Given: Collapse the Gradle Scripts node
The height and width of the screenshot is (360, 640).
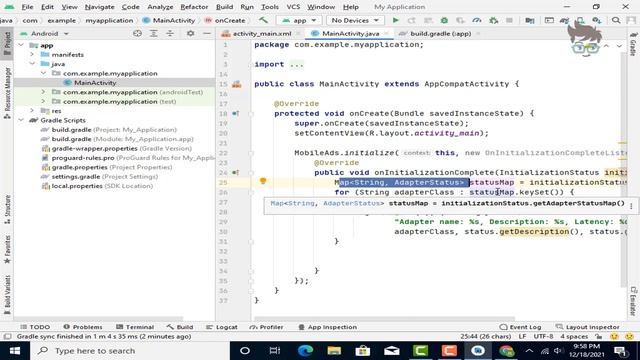Looking at the screenshot, I should (x=22, y=120).
